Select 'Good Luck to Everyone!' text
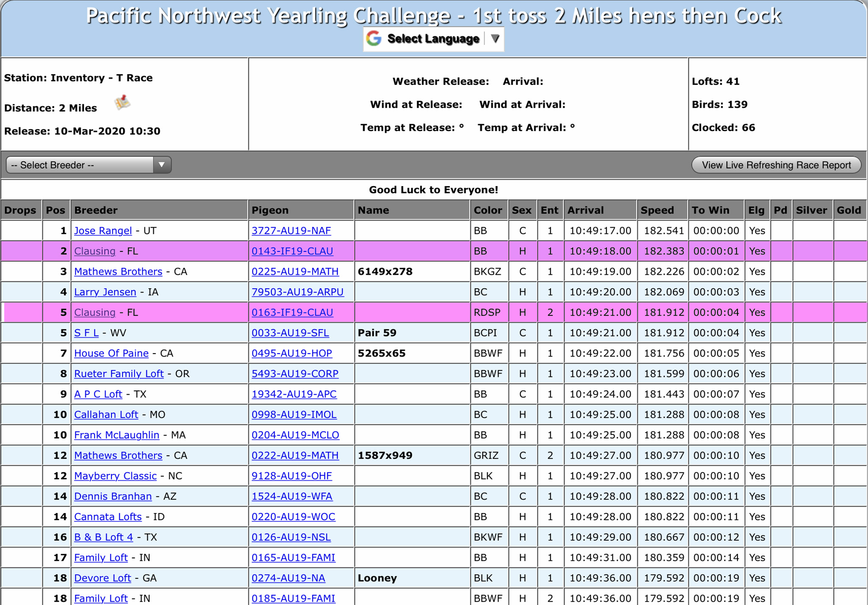 coord(434,190)
